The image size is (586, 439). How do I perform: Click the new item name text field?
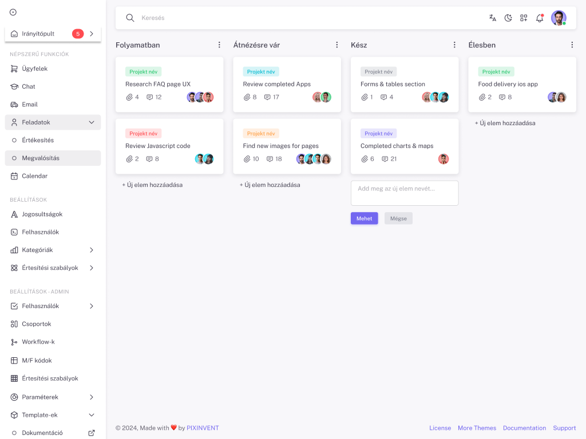pyautogui.click(x=404, y=193)
